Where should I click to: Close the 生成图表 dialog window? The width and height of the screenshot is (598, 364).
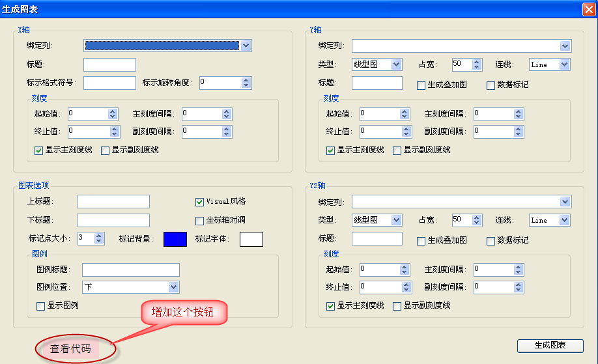[588, 8]
